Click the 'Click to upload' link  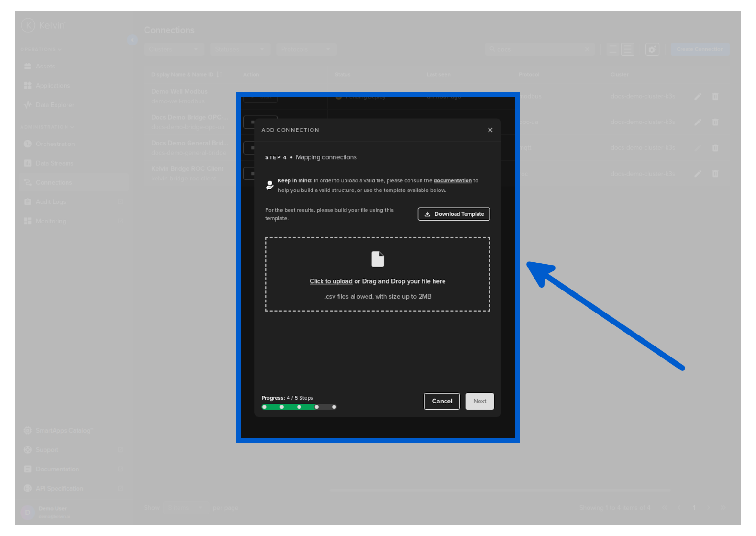(x=331, y=281)
